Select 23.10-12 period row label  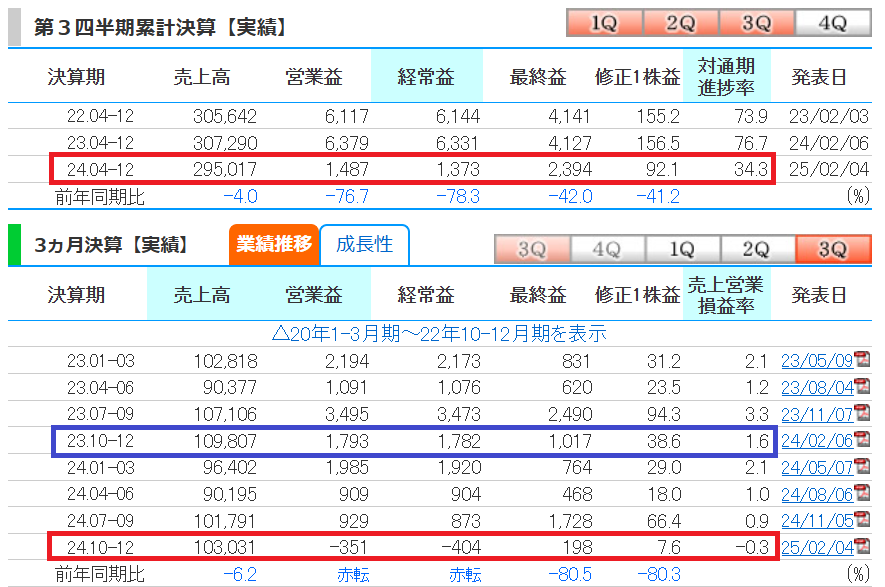click(100, 441)
